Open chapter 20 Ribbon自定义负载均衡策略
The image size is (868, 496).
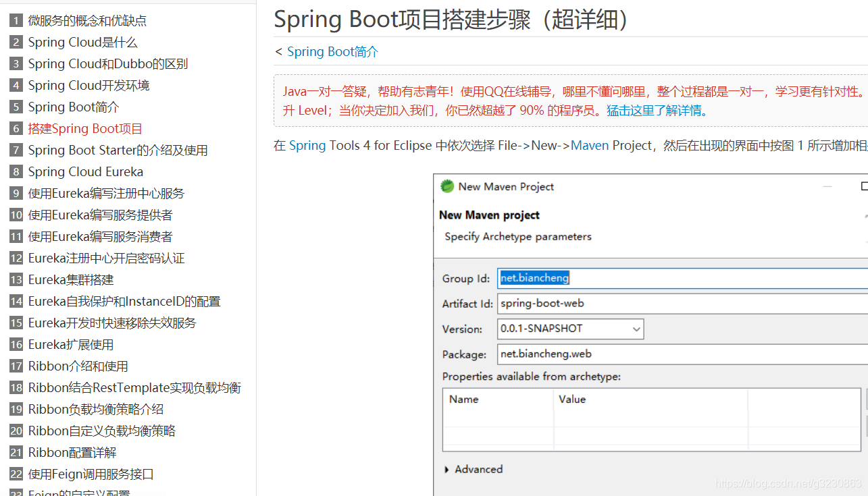(x=101, y=431)
